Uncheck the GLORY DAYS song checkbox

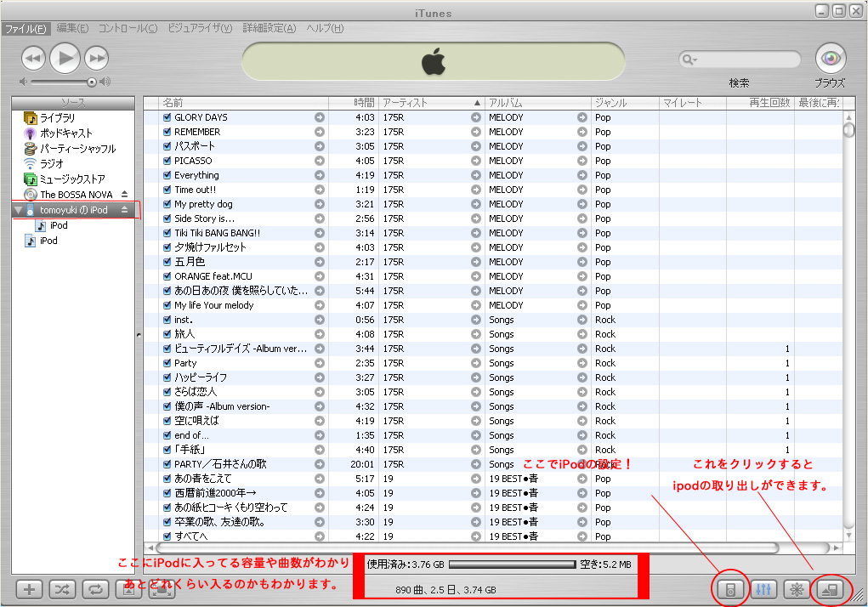click(x=167, y=117)
